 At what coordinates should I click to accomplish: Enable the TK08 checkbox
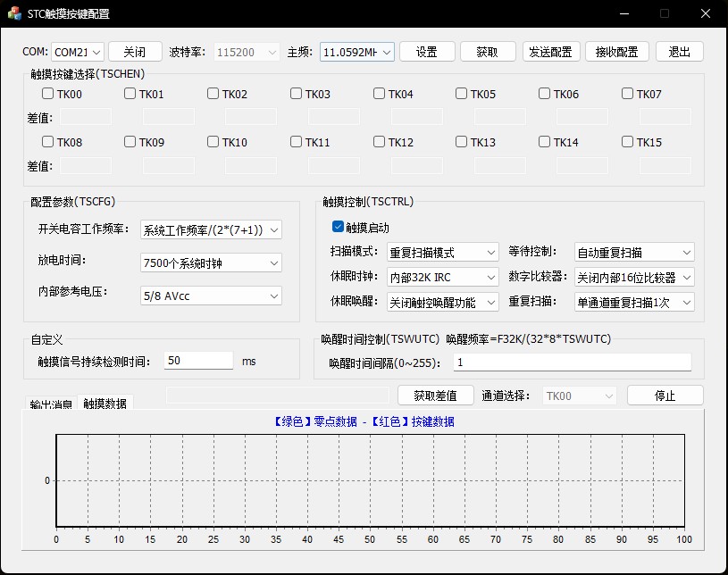tap(48, 142)
